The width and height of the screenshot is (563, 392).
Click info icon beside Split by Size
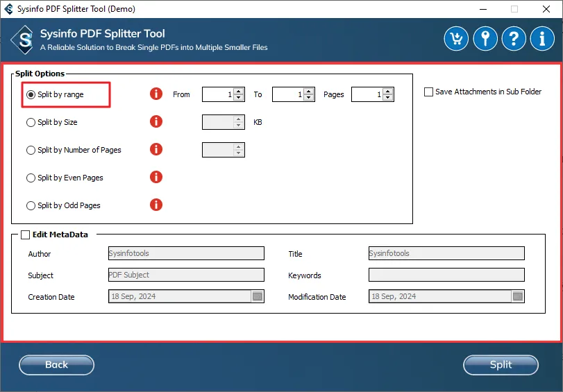pyautogui.click(x=156, y=121)
